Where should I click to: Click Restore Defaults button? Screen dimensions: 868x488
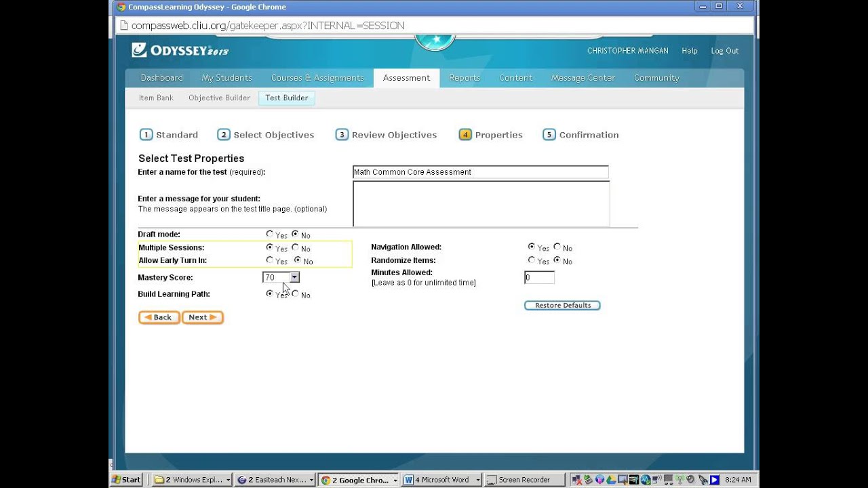[562, 305]
